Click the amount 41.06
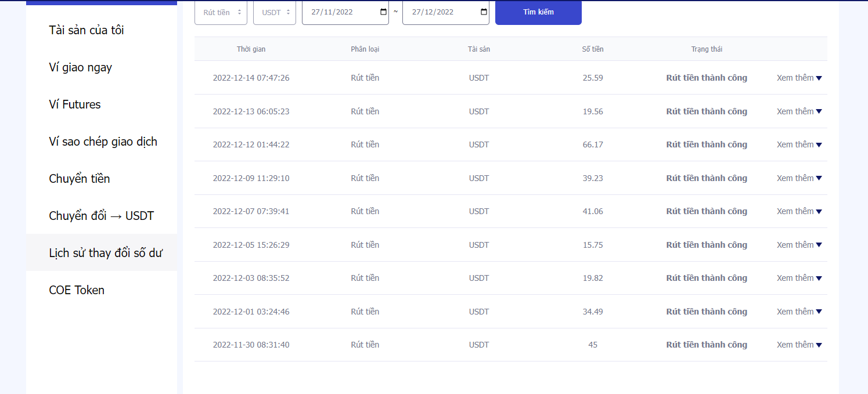The image size is (868, 394). 593,211
